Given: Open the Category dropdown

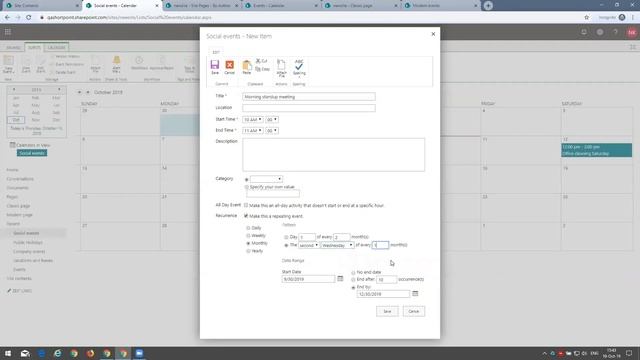Looking at the screenshot, I should (266, 179).
